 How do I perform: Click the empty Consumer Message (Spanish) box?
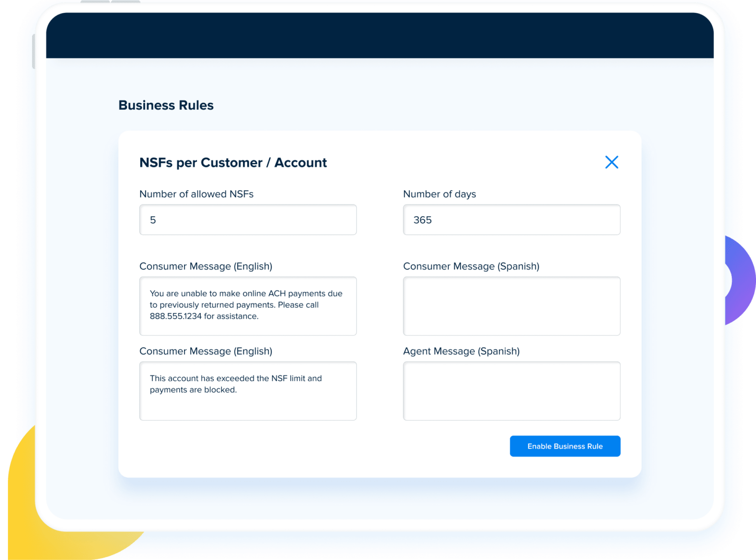pyautogui.click(x=511, y=305)
